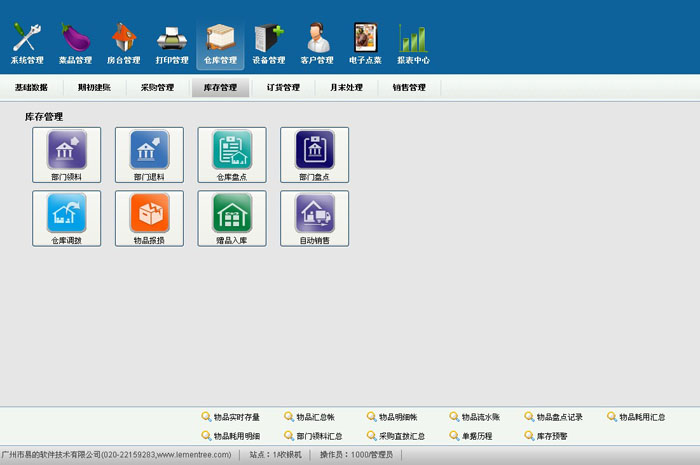The width and height of the screenshot is (700, 465).
Task: Open 物品耗用汇总 query link
Action: click(636, 417)
